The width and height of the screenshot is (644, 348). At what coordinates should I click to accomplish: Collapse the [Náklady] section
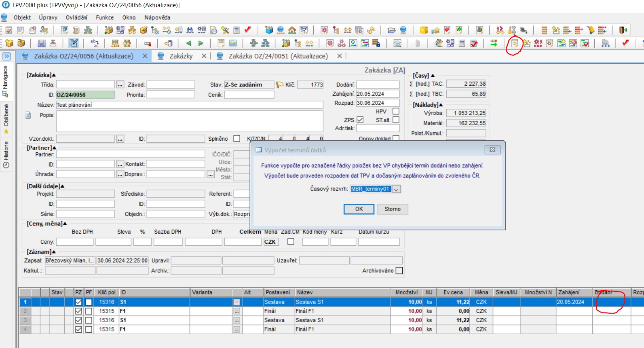click(x=441, y=105)
